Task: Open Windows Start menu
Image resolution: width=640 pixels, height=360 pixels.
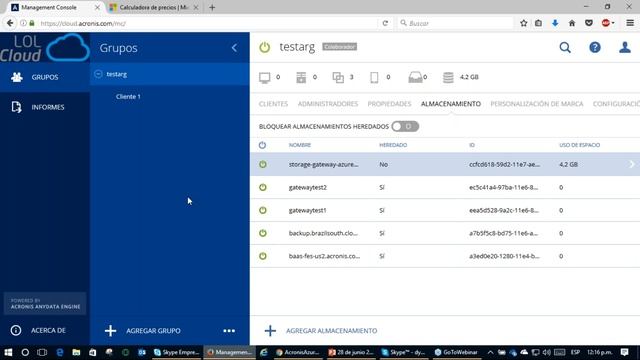Action: pos(8,352)
